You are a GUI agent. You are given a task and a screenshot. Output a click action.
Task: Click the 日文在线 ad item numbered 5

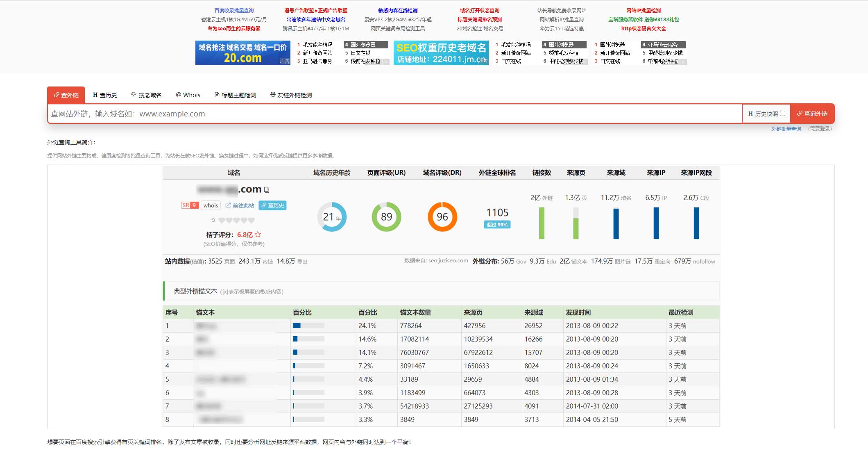[360, 53]
